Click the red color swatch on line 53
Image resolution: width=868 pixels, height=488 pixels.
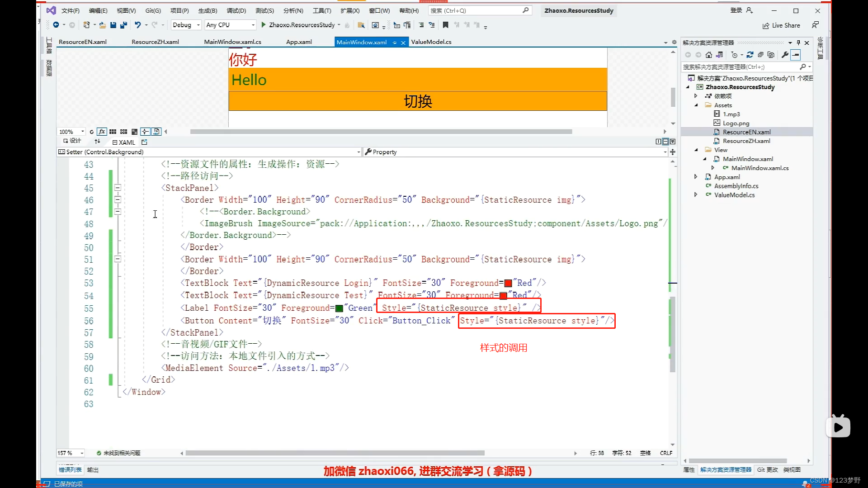(x=508, y=284)
